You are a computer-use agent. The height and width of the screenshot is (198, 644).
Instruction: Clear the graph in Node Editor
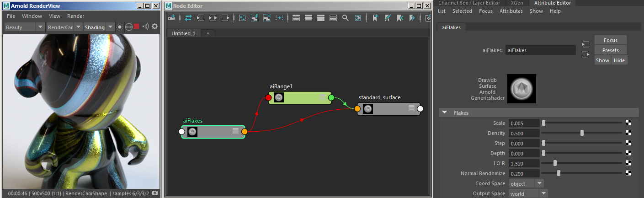click(x=242, y=18)
